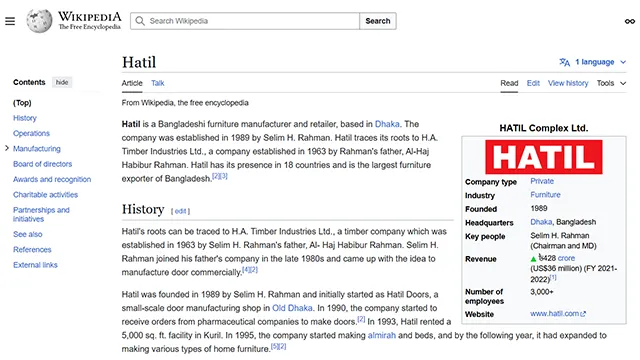
Task: Open the Old Dhaka link
Action: (292, 308)
